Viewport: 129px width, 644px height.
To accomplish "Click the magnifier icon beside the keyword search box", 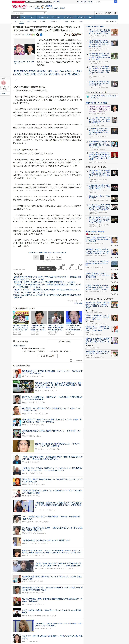I will 45,13.
